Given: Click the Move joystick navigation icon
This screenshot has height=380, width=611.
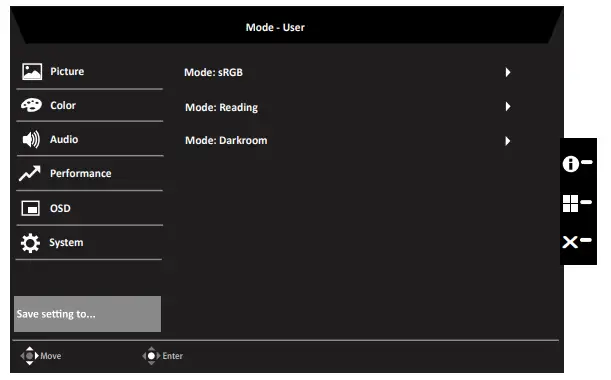Looking at the screenshot, I should (x=30, y=355).
